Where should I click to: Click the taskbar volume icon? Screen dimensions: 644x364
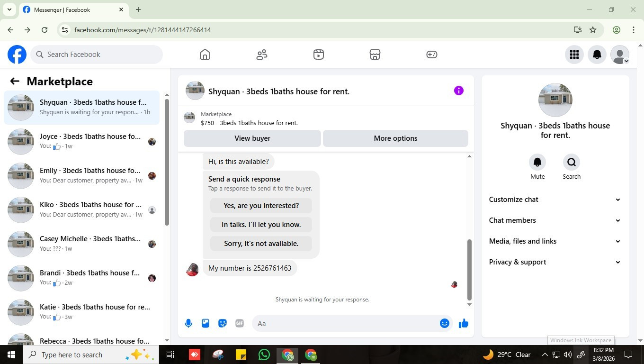[568, 355]
